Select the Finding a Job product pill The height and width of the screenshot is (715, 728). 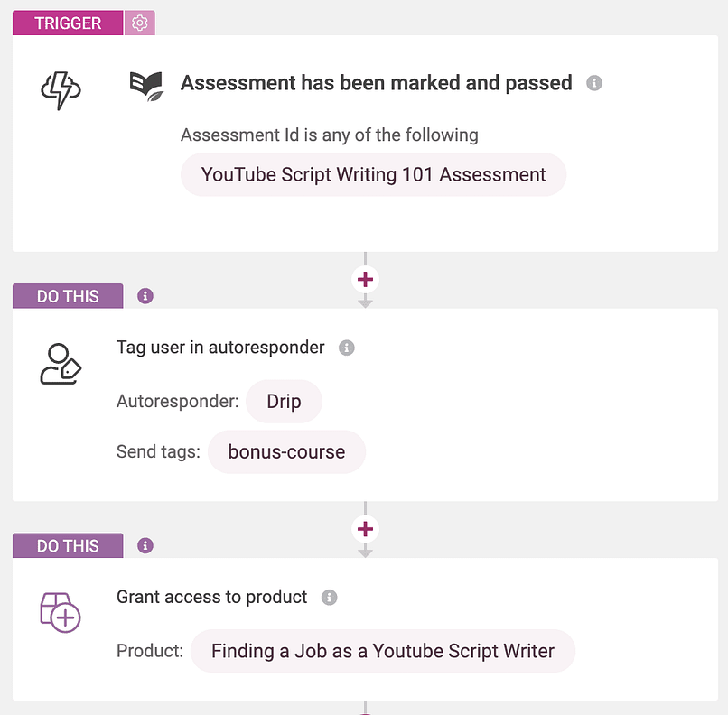pyautogui.click(x=383, y=650)
